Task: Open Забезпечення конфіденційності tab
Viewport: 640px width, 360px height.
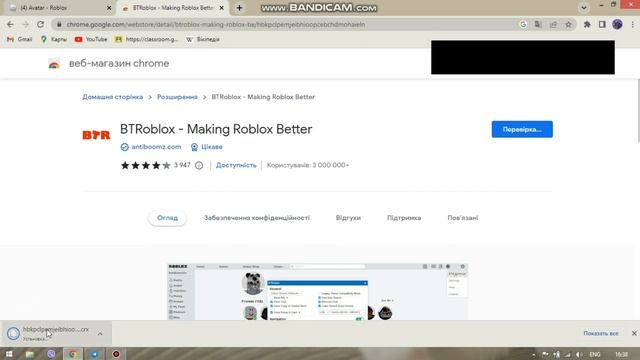Action: [257, 218]
